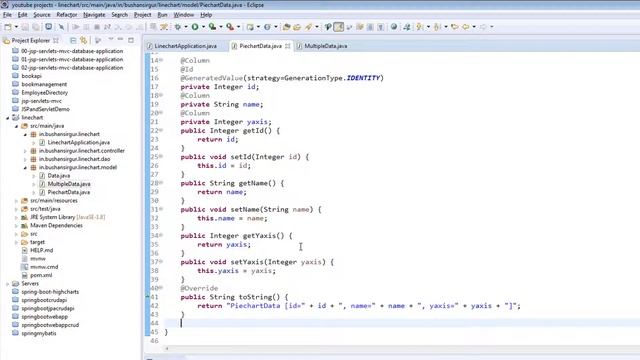Expand the Servers project node
Image resolution: width=640 pixels, height=360 pixels.
pyautogui.click(x=7, y=284)
